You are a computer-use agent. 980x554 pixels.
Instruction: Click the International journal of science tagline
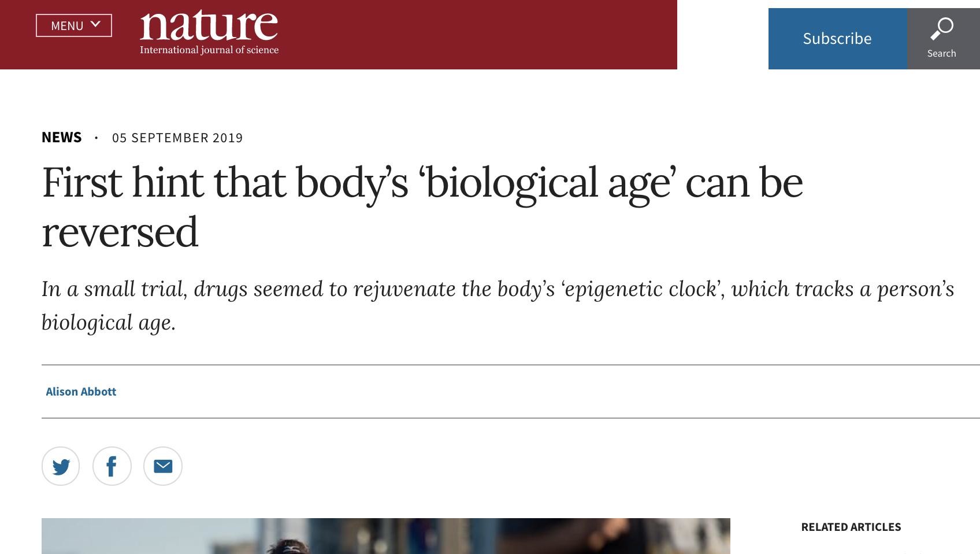(209, 50)
